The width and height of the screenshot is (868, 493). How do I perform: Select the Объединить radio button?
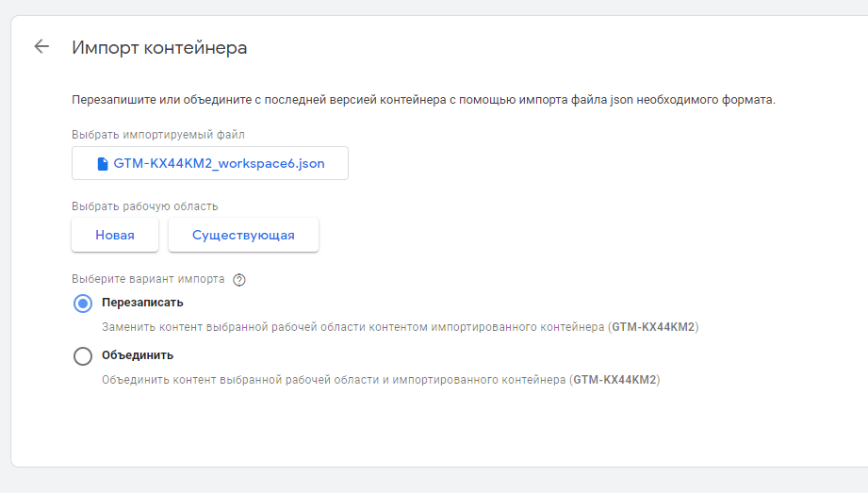[83, 355]
